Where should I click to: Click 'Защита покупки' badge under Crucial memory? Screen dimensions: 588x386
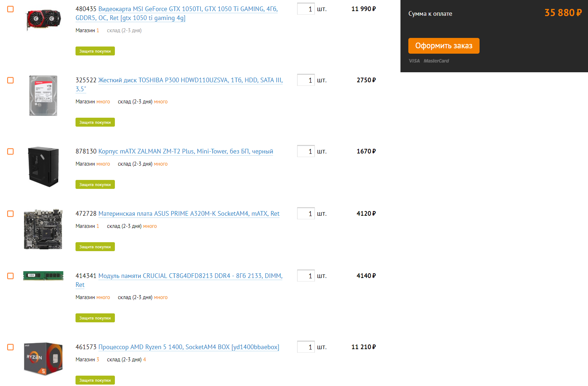[x=95, y=318]
